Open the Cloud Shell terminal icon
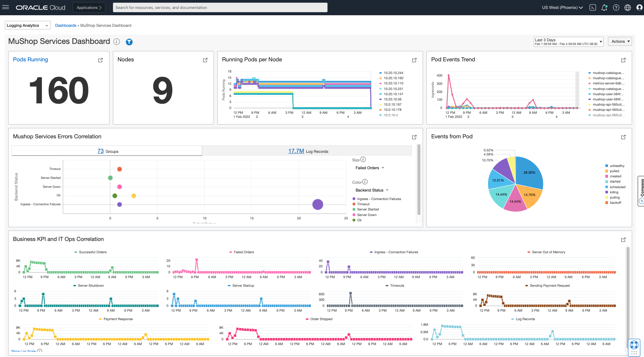Screen dimensions: 644x357 pos(593,7)
